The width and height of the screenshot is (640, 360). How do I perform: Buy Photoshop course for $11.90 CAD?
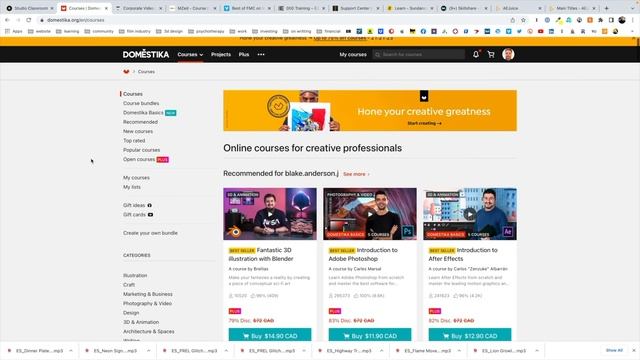370,336
